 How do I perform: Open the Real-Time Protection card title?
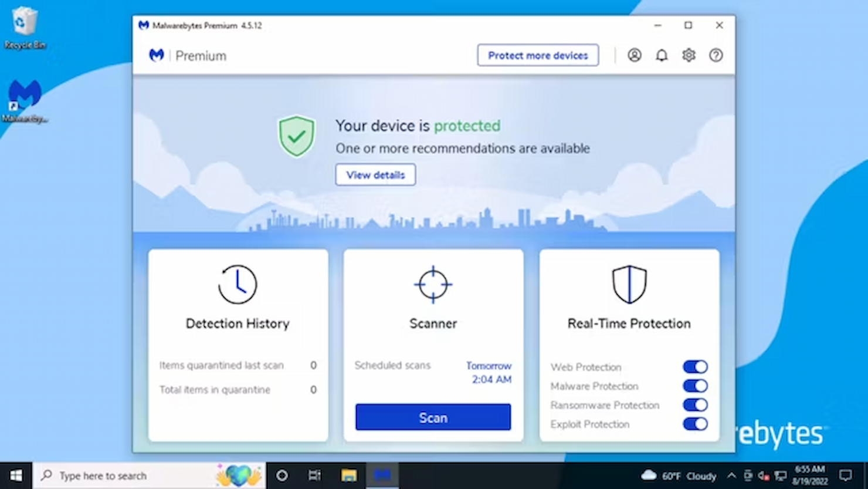pos(629,323)
